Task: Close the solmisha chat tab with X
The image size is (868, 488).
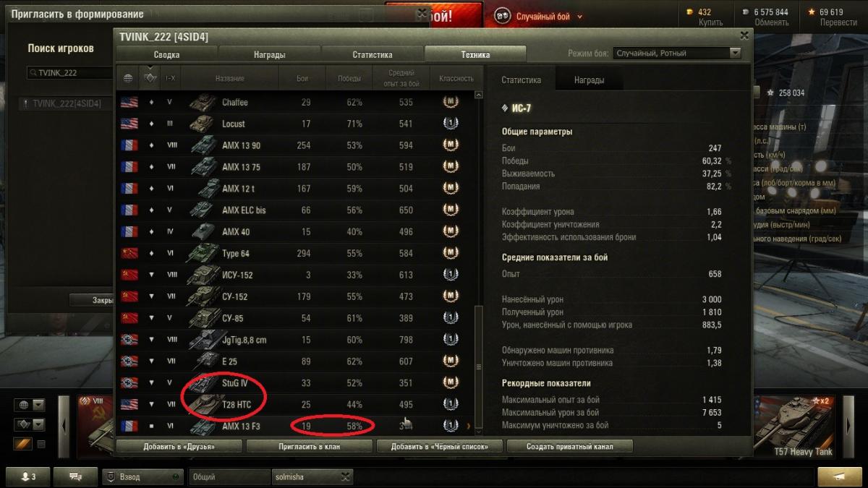Action: coord(345,477)
